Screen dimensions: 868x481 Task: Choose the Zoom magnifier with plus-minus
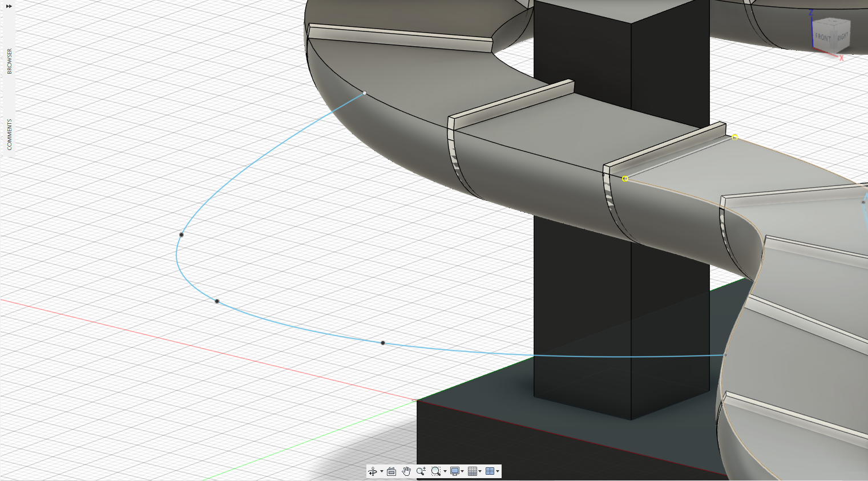point(421,471)
